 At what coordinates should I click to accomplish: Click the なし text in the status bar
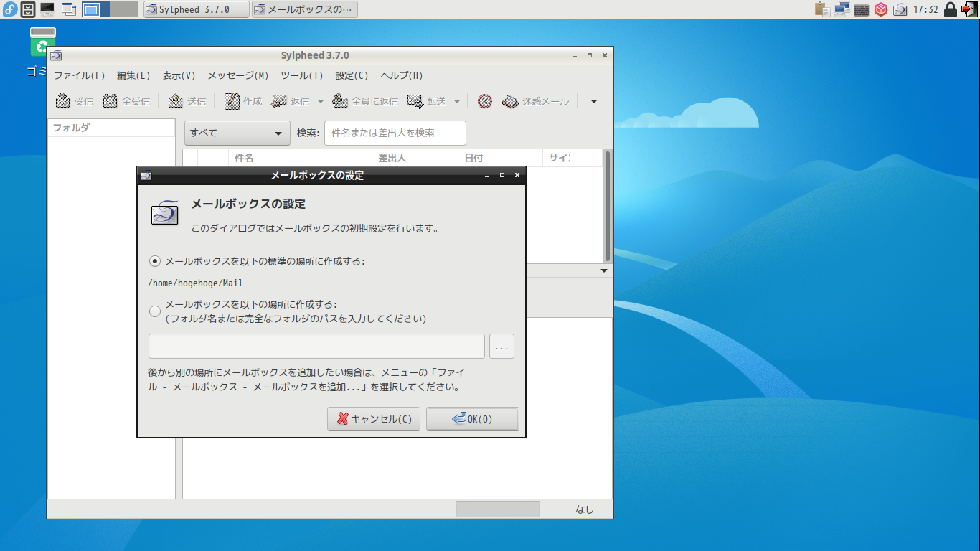(x=585, y=509)
